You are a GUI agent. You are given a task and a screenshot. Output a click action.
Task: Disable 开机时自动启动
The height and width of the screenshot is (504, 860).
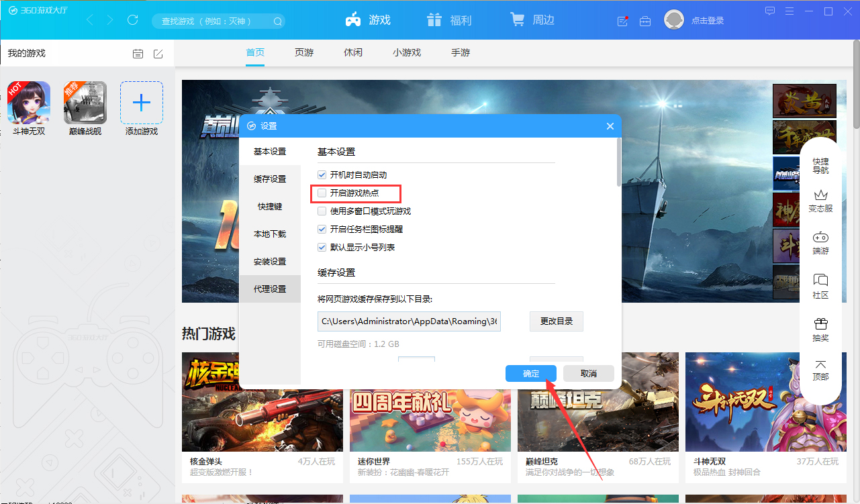tap(322, 174)
